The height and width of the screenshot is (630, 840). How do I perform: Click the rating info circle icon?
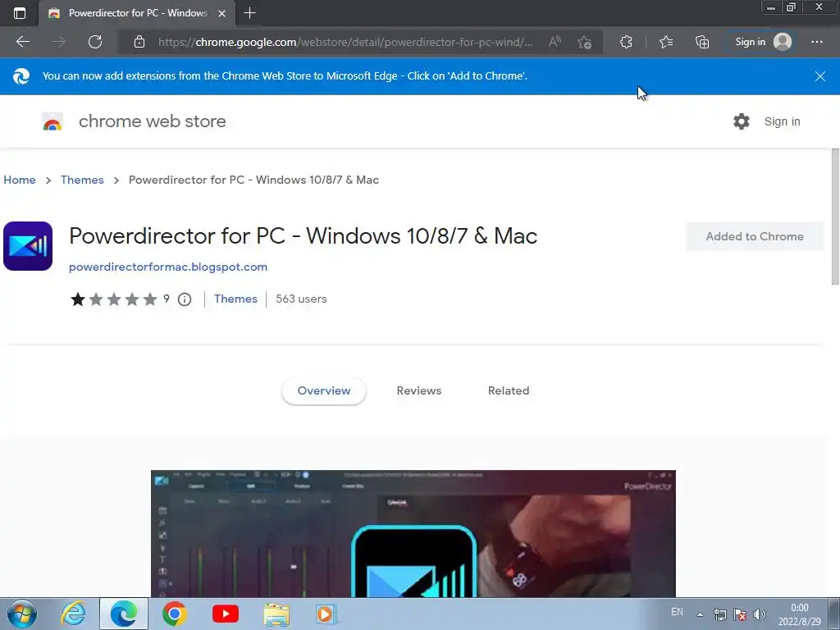(185, 299)
